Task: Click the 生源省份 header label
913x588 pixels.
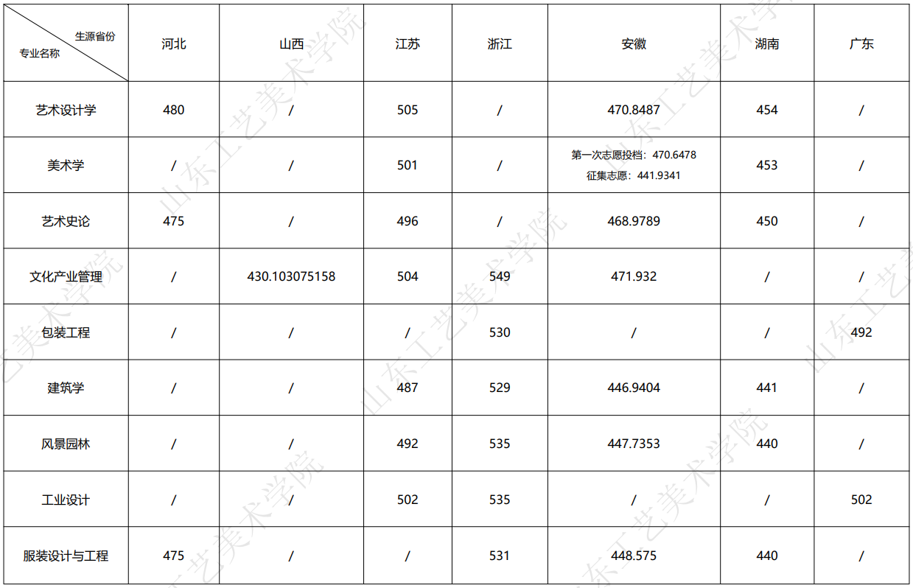Action: (95, 36)
